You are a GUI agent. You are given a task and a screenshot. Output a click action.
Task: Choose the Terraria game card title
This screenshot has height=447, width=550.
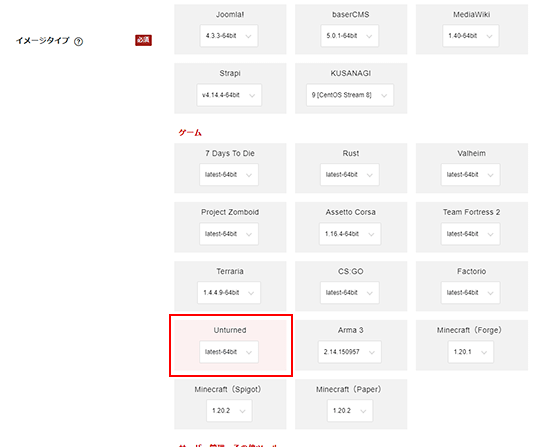230,271
